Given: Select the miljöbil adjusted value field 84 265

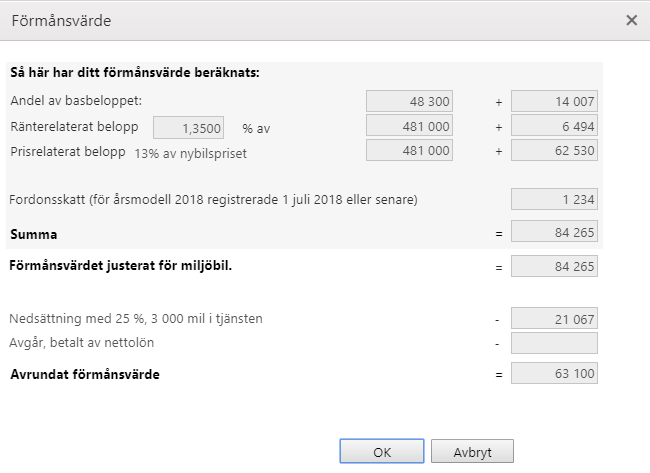Looking at the screenshot, I should [x=554, y=266].
